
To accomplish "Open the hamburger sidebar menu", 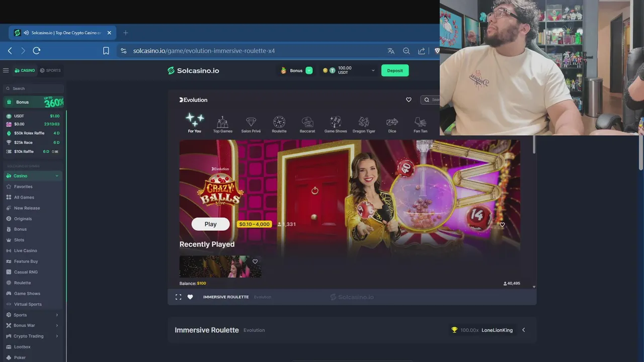I will pos(6,70).
